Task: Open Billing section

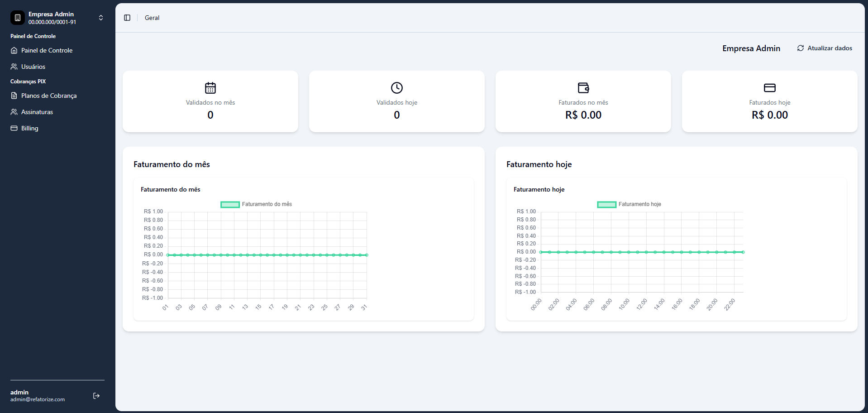Action: [57, 128]
